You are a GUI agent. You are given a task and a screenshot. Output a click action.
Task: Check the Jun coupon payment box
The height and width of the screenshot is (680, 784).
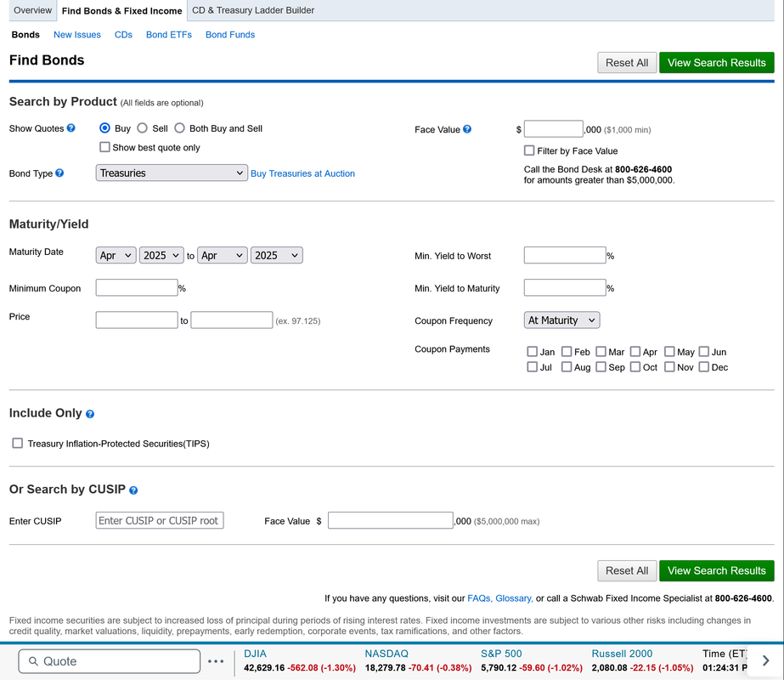704,352
